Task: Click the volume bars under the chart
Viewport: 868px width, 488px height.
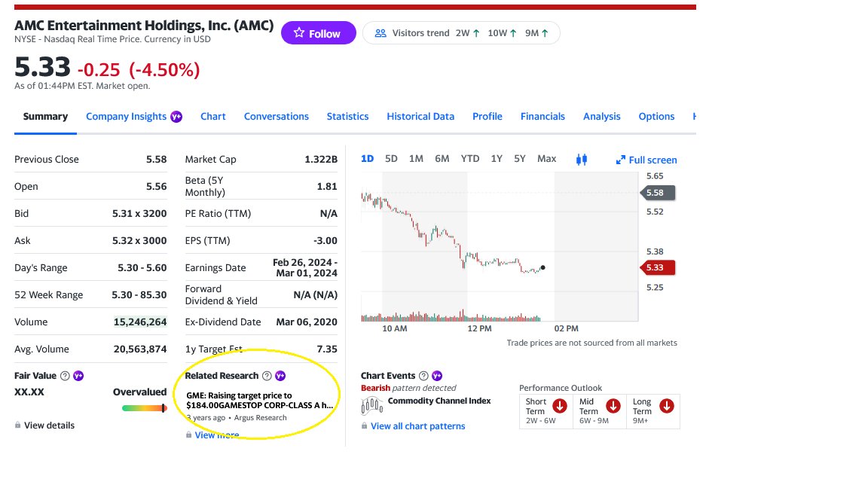Action: pyautogui.click(x=451, y=316)
